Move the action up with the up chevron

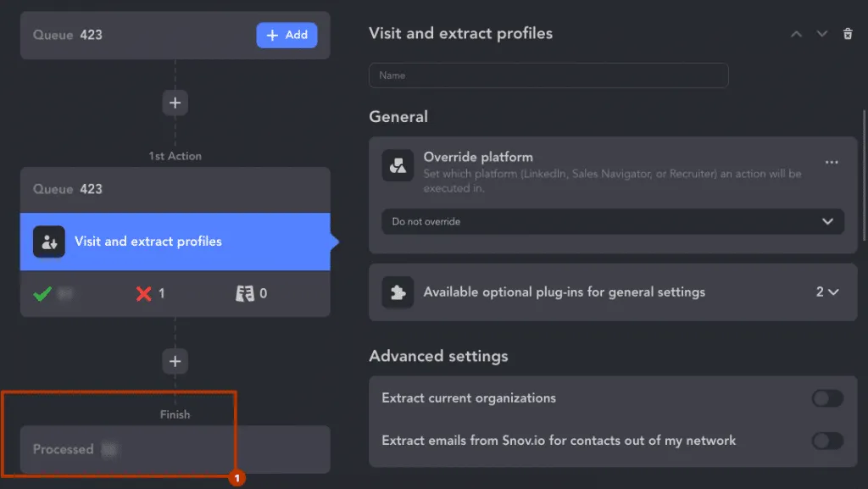click(x=796, y=34)
